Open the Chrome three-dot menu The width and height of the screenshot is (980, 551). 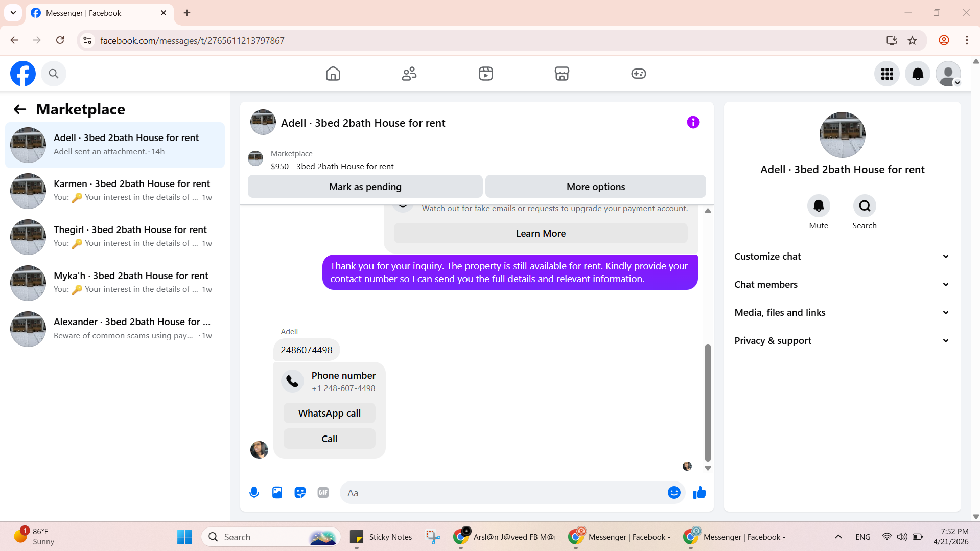click(967, 40)
